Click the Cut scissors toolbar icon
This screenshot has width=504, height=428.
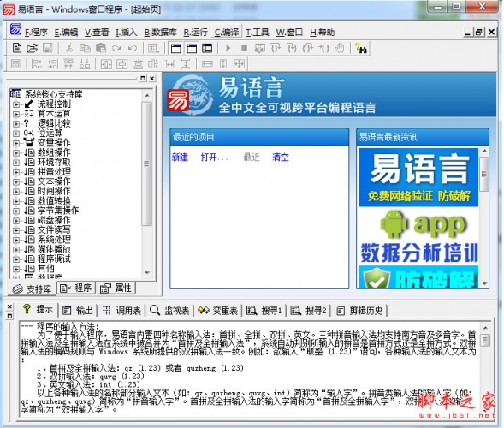[x=69, y=48]
